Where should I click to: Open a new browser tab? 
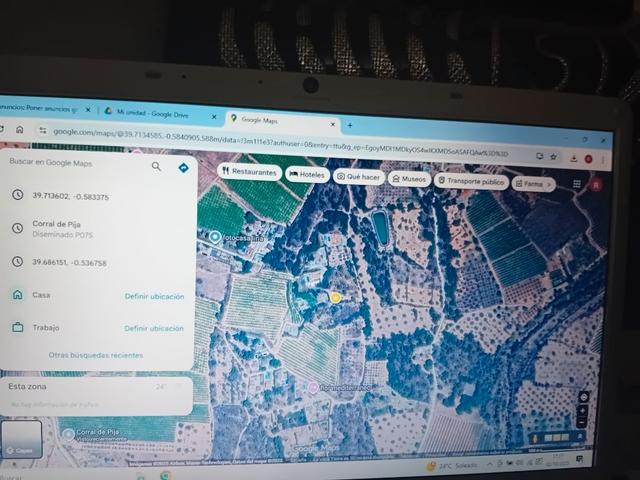349,125
